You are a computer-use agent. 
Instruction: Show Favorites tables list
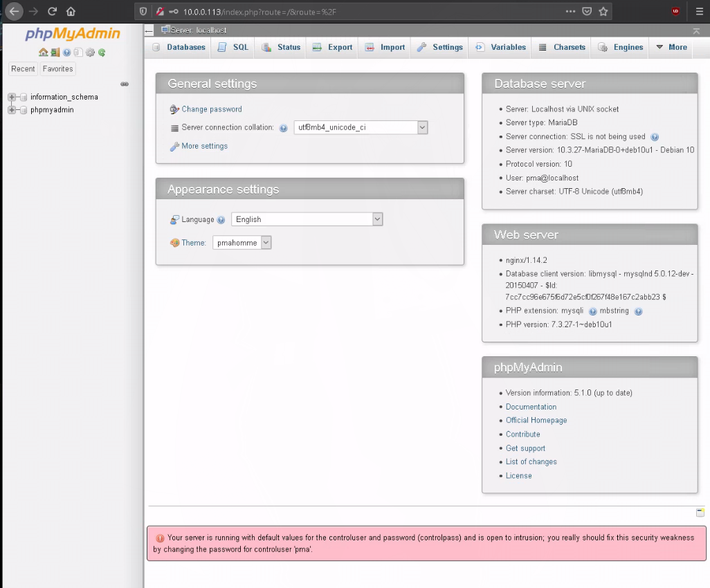click(x=57, y=68)
